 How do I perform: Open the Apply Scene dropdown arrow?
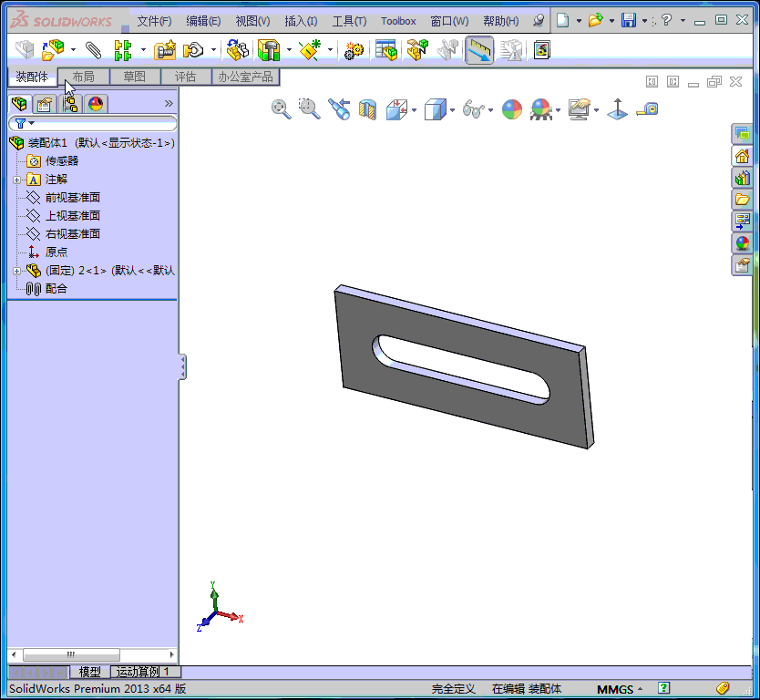click(x=558, y=110)
